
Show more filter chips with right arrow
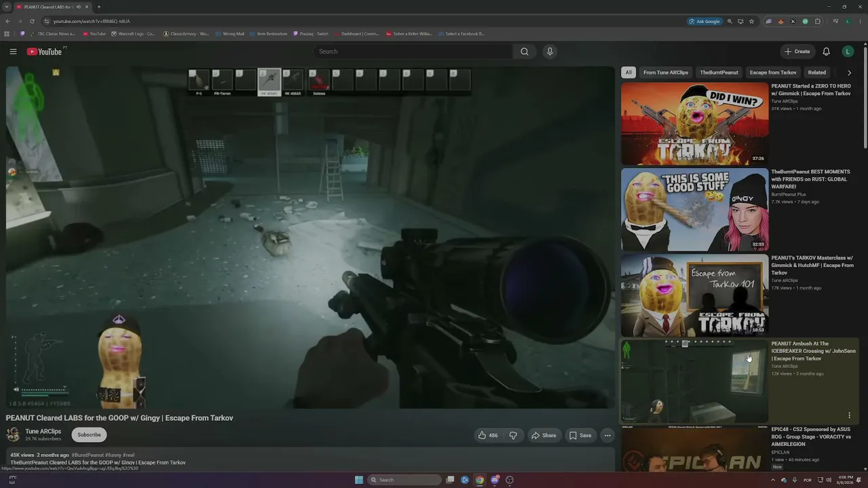(849, 73)
